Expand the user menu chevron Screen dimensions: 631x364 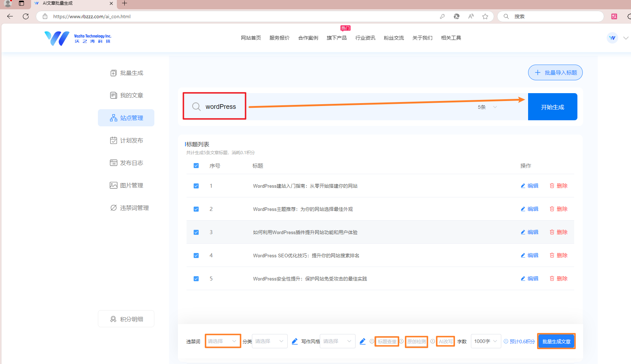pos(626,38)
